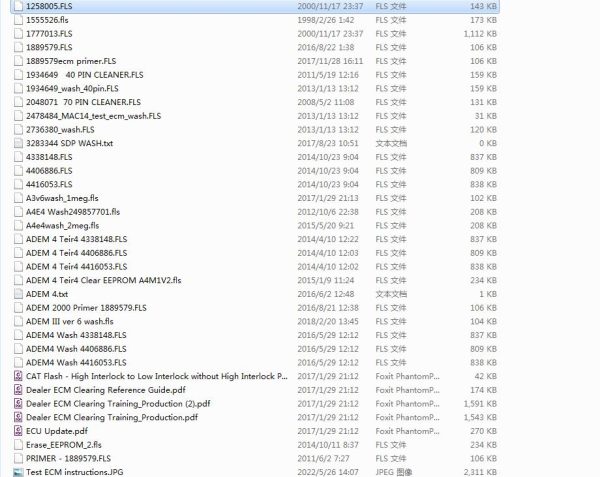The image size is (600, 477).
Task: Click the 2,311 KB size value
Action: (x=480, y=472)
